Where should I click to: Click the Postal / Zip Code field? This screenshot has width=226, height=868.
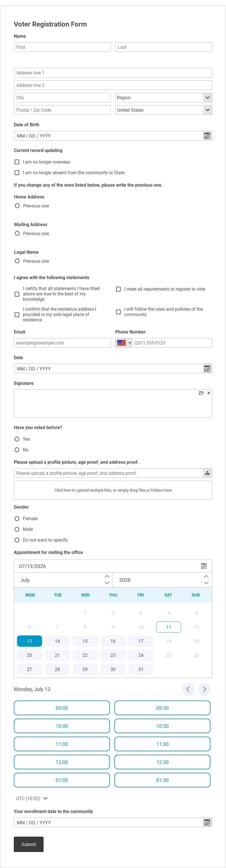point(62,110)
